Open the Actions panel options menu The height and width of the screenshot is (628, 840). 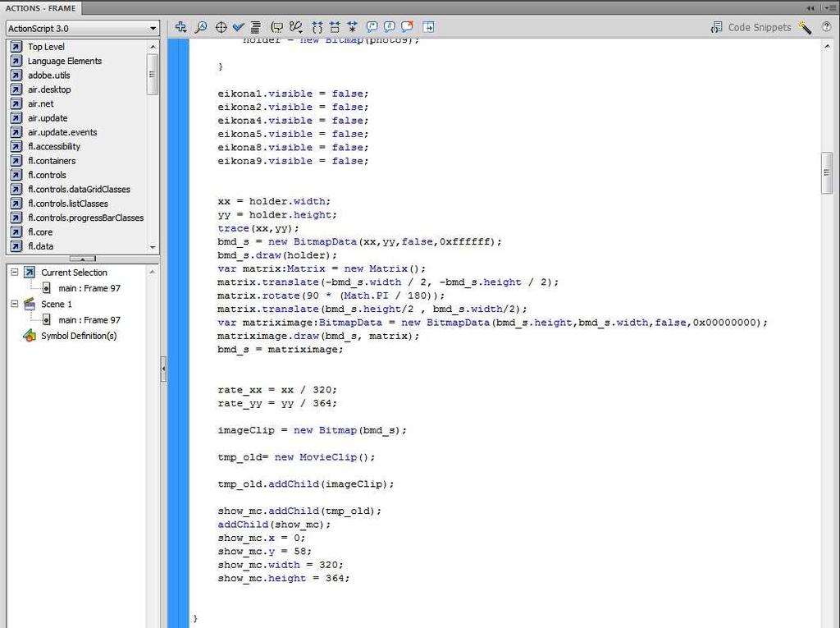830,8
